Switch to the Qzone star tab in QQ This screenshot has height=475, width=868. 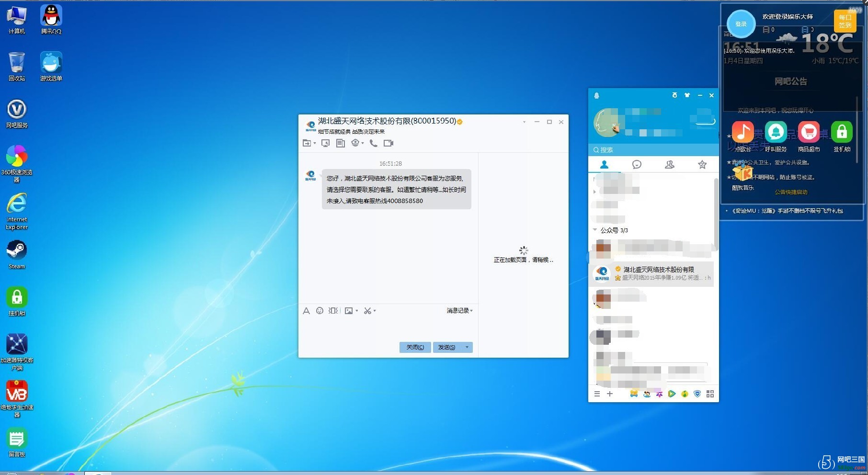pyautogui.click(x=702, y=165)
